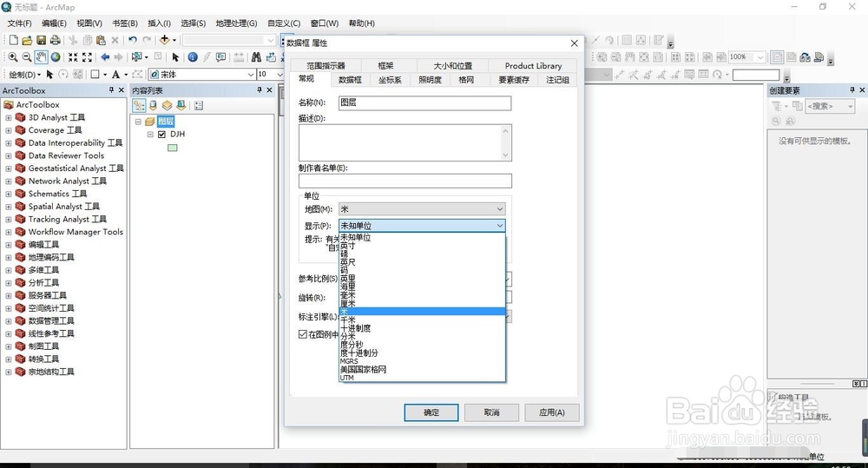Click the 应用(A) button

coord(552,412)
